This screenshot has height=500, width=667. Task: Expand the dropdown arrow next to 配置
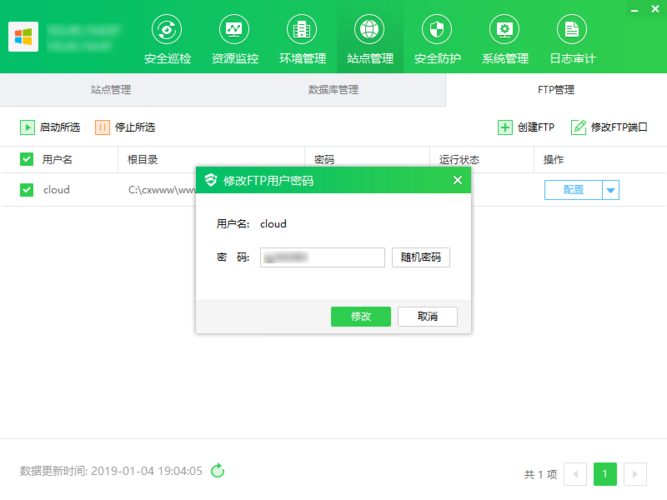[x=611, y=190]
